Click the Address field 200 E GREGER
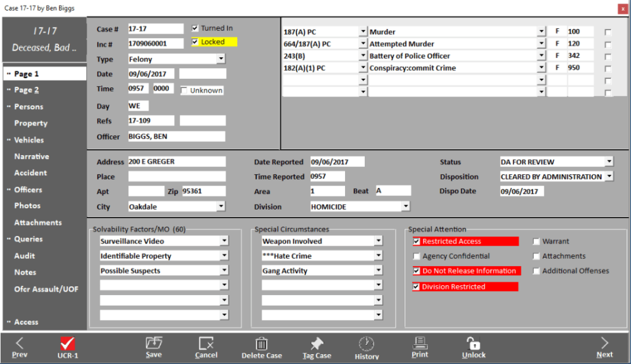Viewport: 631px width, 364px height. point(177,162)
